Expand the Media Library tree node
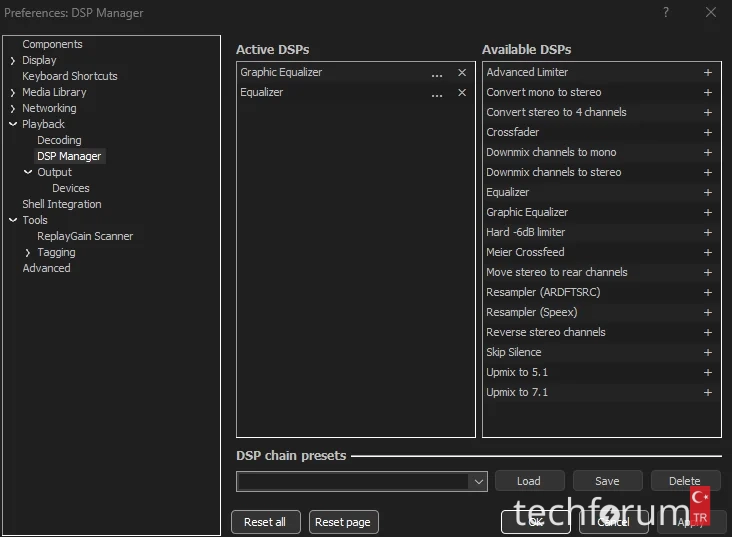The width and height of the screenshot is (732, 537). click(x=13, y=92)
